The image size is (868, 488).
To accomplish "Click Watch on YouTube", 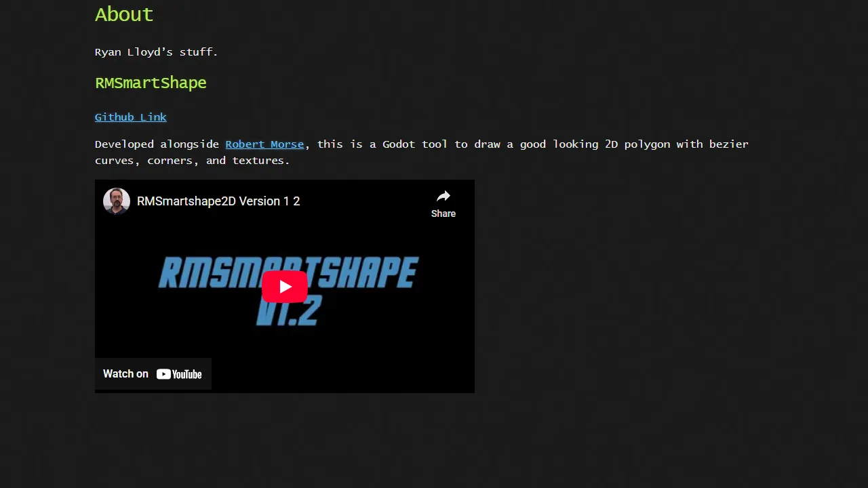I will 153,373.
